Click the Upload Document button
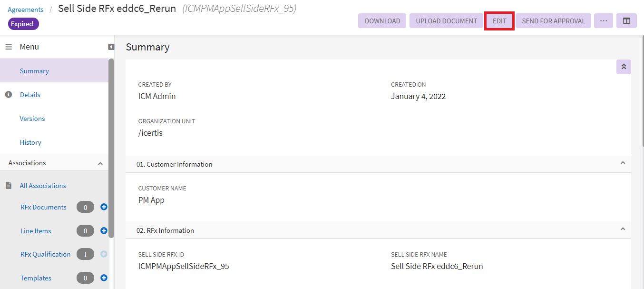The image size is (644, 289). point(446,21)
